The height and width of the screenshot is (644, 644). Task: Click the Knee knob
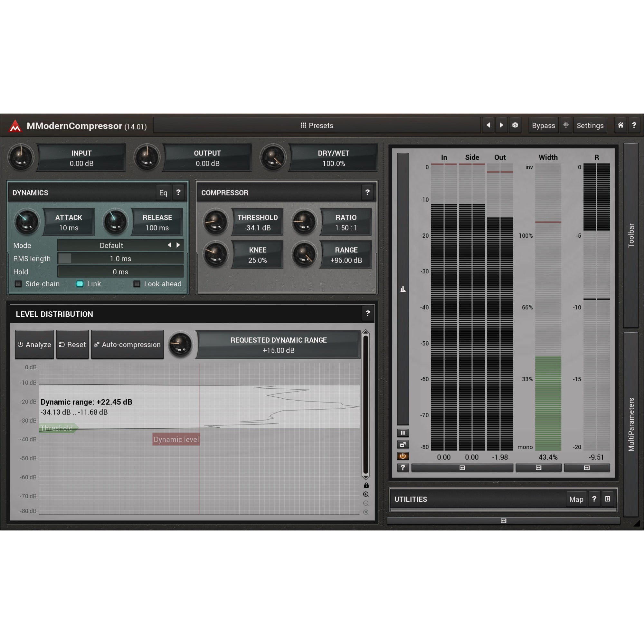pyautogui.click(x=216, y=254)
